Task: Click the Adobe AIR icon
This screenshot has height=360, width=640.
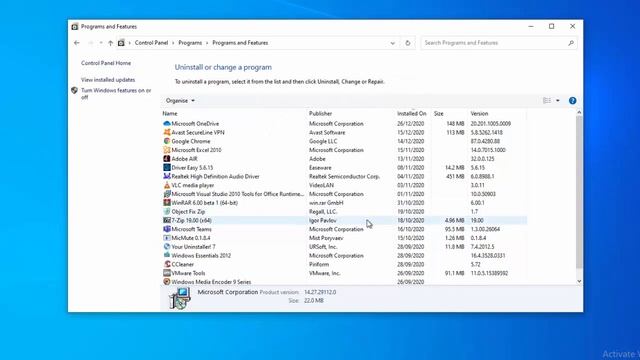Action: coord(167,158)
